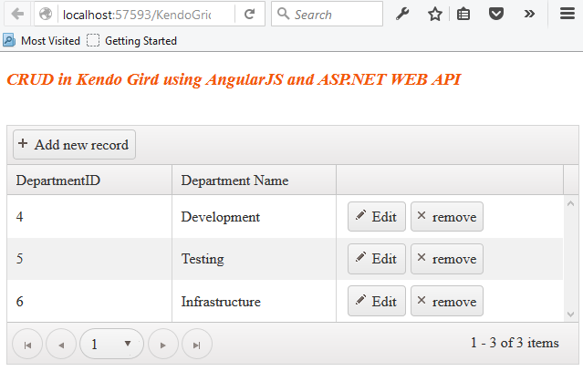The height and width of the screenshot is (392, 583).
Task: Click Add new record button
Action: [x=75, y=145]
